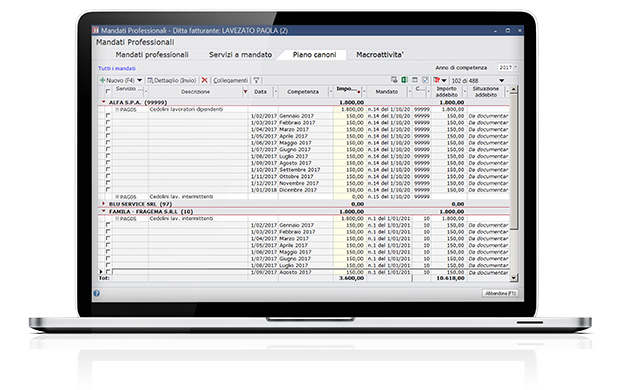Click the print icon in the toolbar
624x390 pixels.
pyautogui.click(x=394, y=80)
